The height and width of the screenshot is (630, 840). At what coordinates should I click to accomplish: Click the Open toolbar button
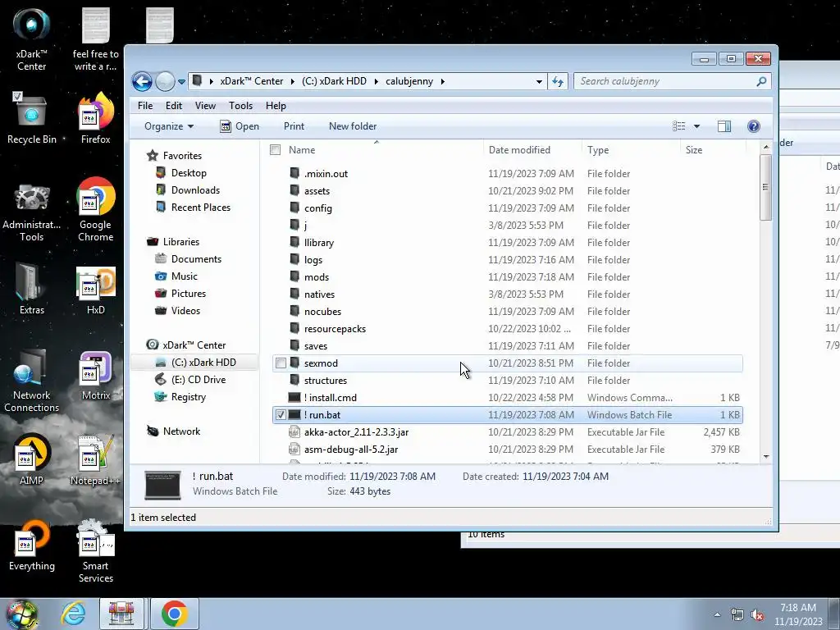pos(240,126)
